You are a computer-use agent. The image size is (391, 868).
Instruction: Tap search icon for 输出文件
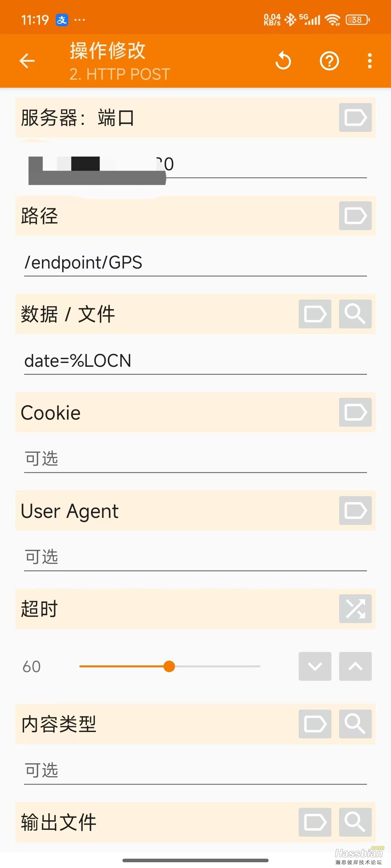(355, 822)
